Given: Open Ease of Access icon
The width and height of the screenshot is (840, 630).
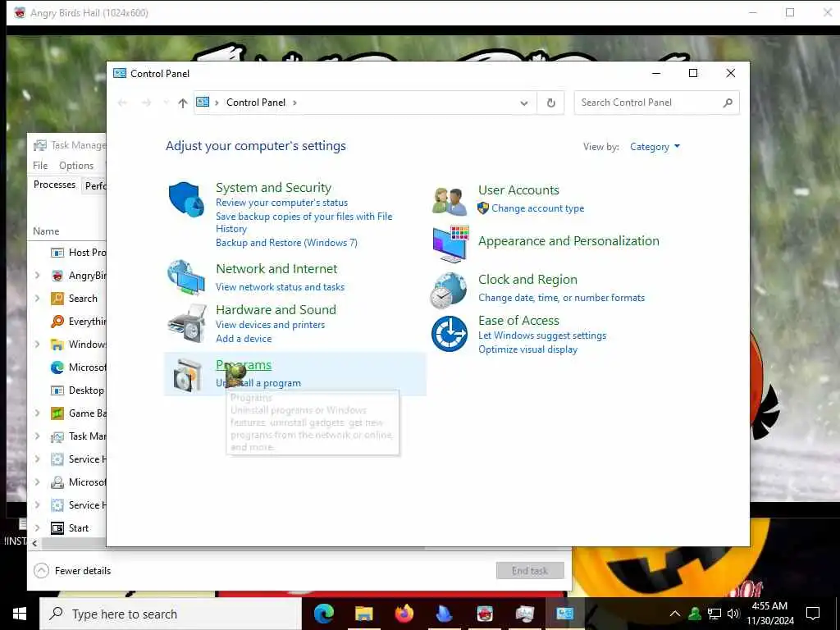Looking at the screenshot, I should tap(450, 334).
